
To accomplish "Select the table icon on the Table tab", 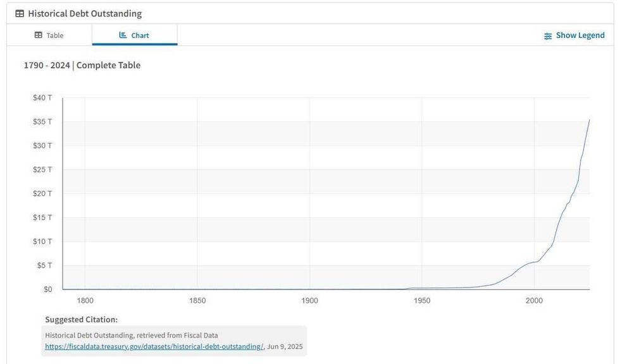I will click(x=37, y=35).
